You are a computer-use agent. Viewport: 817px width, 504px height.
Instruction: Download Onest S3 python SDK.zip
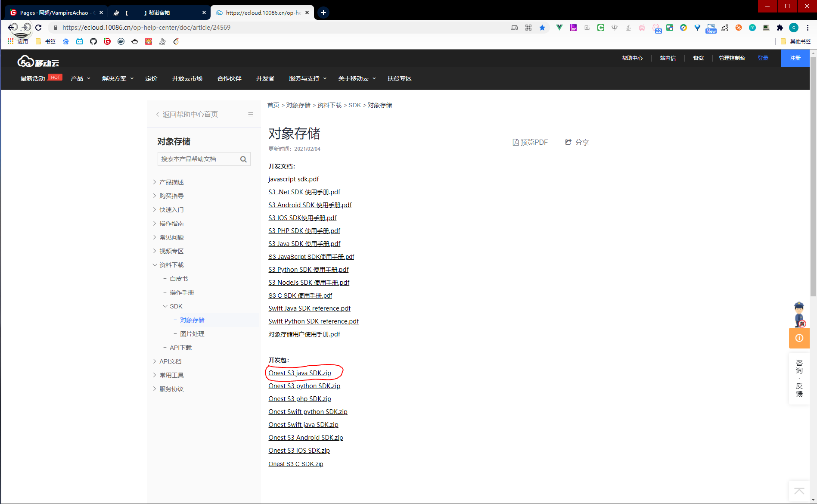pos(304,386)
